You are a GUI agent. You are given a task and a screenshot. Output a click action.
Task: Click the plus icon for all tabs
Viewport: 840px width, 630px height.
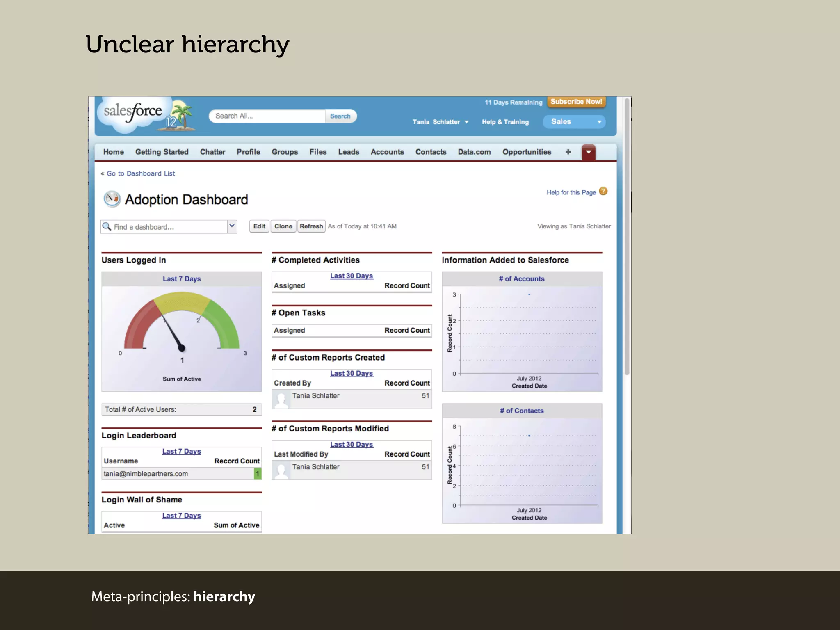[x=568, y=152]
